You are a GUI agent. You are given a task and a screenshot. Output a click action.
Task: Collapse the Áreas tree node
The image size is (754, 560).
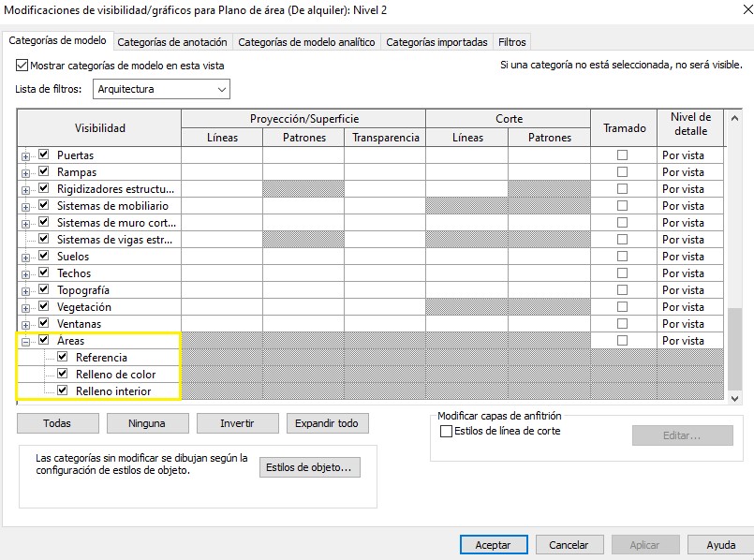pos(25,342)
